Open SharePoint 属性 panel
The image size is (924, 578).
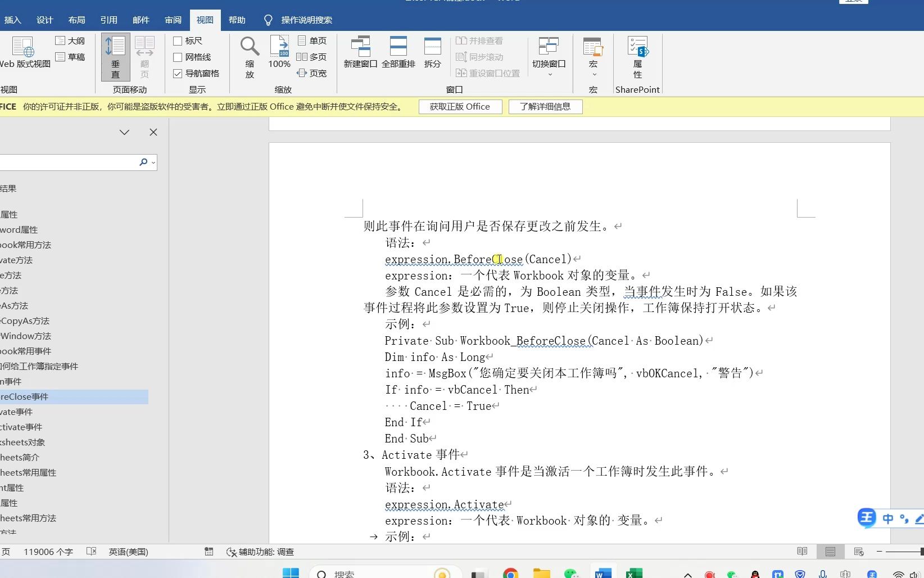tap(637, 56)
